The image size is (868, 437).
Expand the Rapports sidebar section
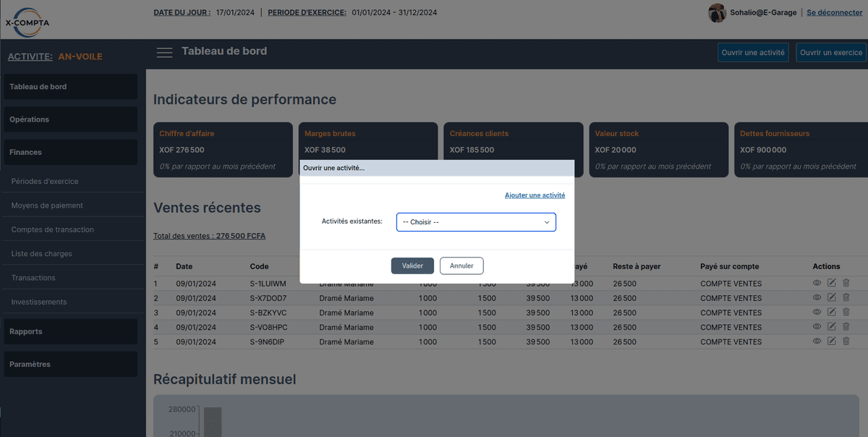(69, 331)
